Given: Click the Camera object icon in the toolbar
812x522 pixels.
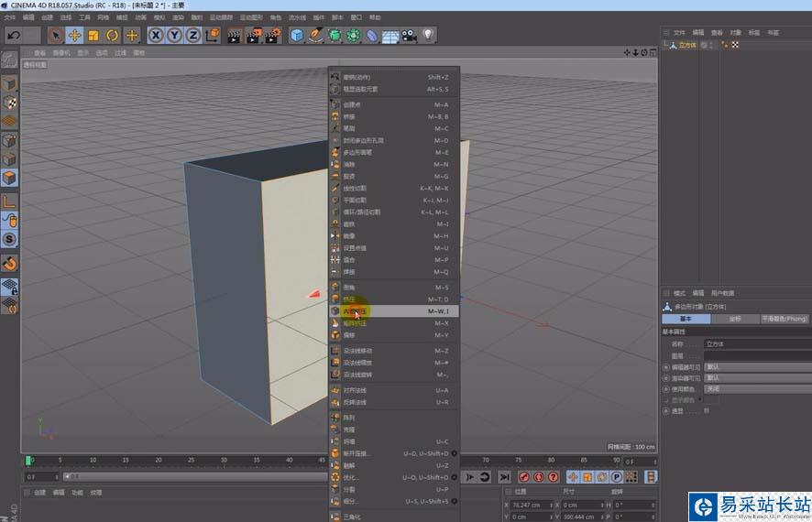Looking at the screenshot, I should (x=409, y=36).
